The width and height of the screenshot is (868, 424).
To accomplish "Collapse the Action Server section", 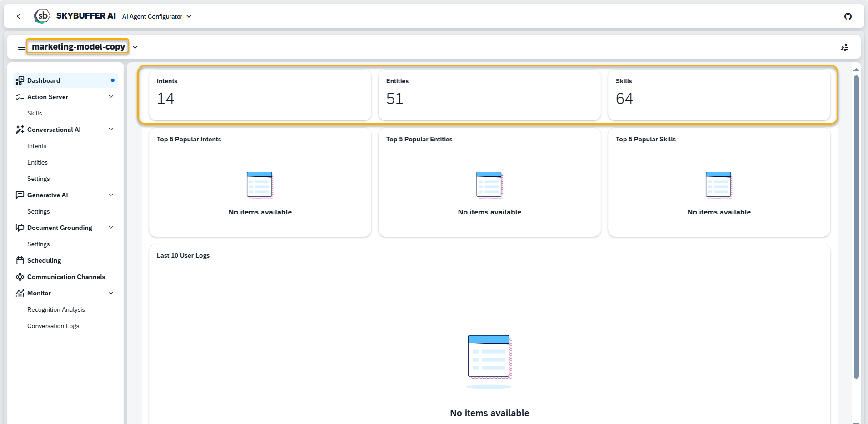I will tap(111, 97).
